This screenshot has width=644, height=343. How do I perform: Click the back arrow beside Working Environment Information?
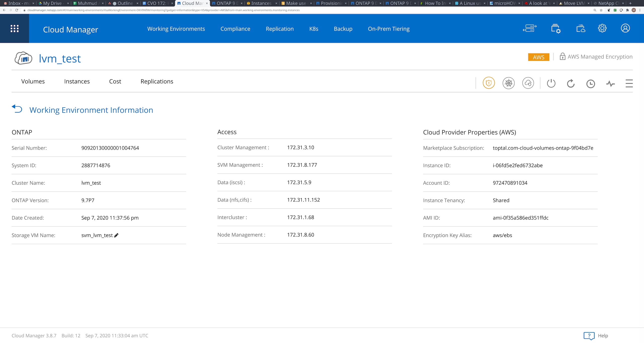(17, 109)
